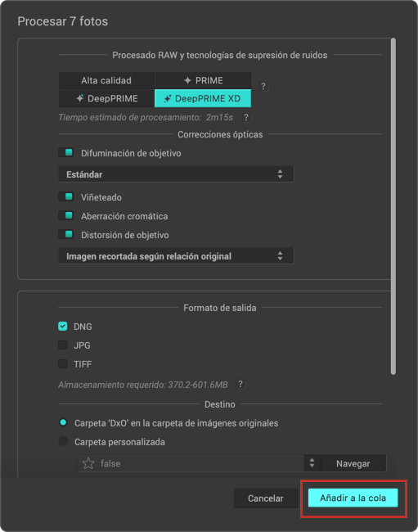The width and height of the screenshot is (418, 532).
Task: Select DeepPRIME XD mode
Action: [x=203, y=98]
